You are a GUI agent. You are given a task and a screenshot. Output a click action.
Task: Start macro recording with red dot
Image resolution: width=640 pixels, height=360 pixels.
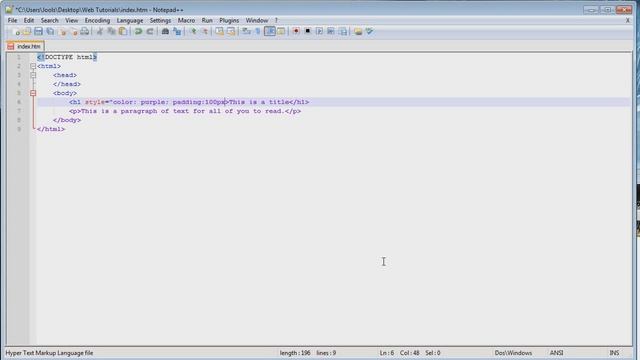[296, 31]
